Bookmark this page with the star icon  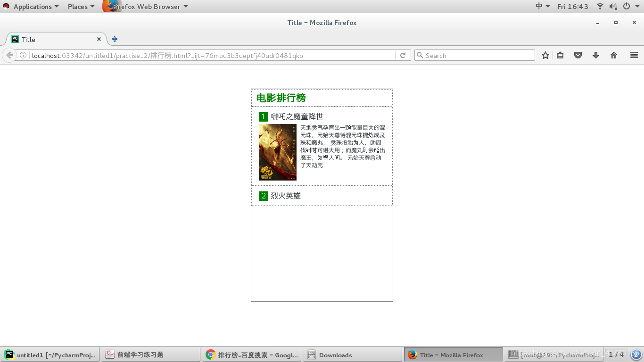pos(545,56)
